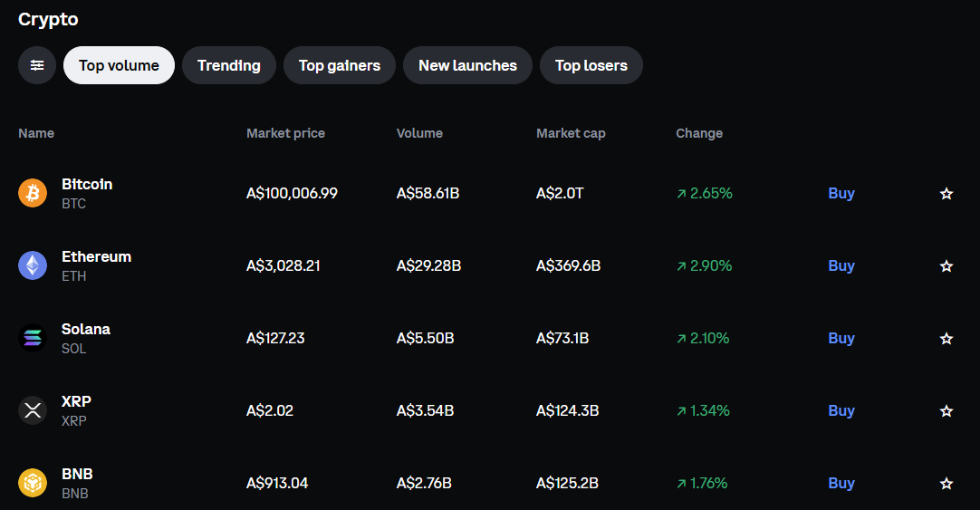This screenshot has width=980, height=510.
Task: Click the Crypto section heading
Action: coord(48,19)
